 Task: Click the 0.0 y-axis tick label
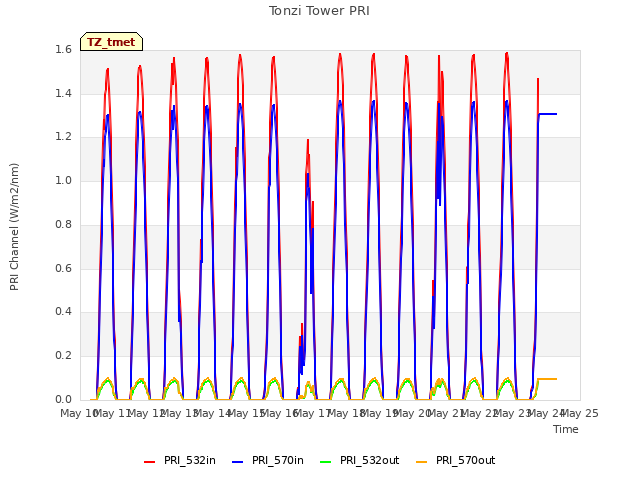pos(63,399)
